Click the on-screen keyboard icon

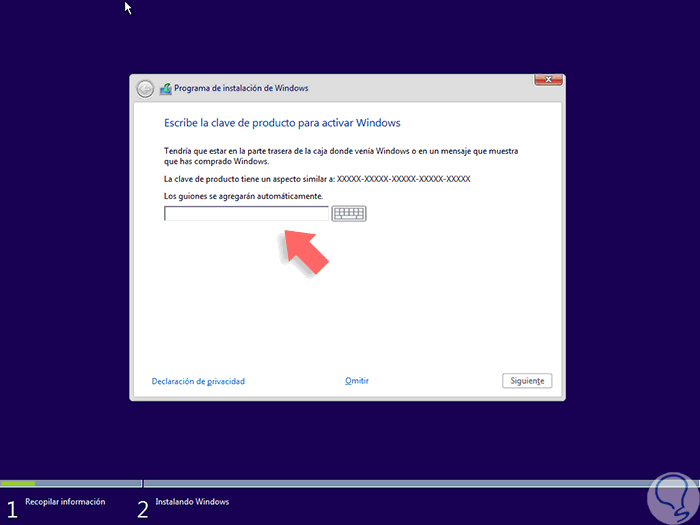coord(349,213)
